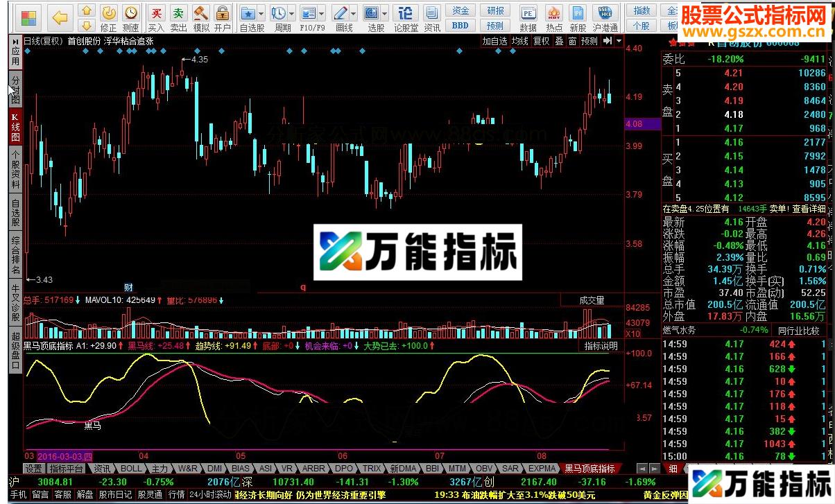Screen dimensions: 835x504
Task: Toggle 复权 price adjustment mode
Action: click(x=541, y=41)
